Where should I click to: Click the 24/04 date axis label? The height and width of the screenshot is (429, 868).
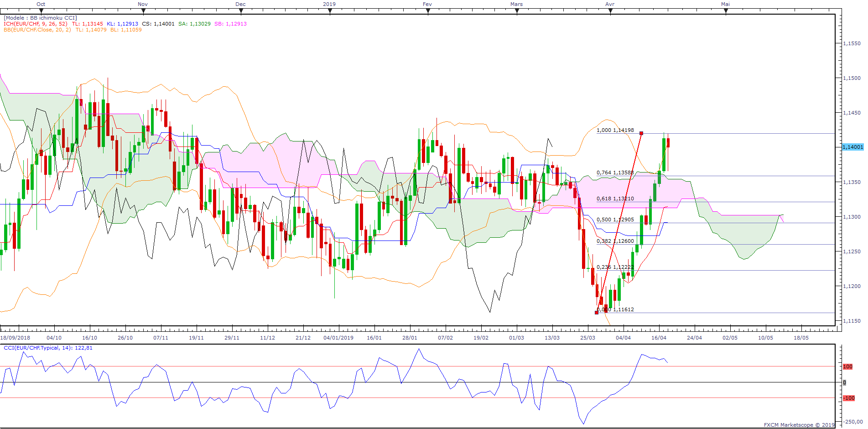(x=694, y=338)
